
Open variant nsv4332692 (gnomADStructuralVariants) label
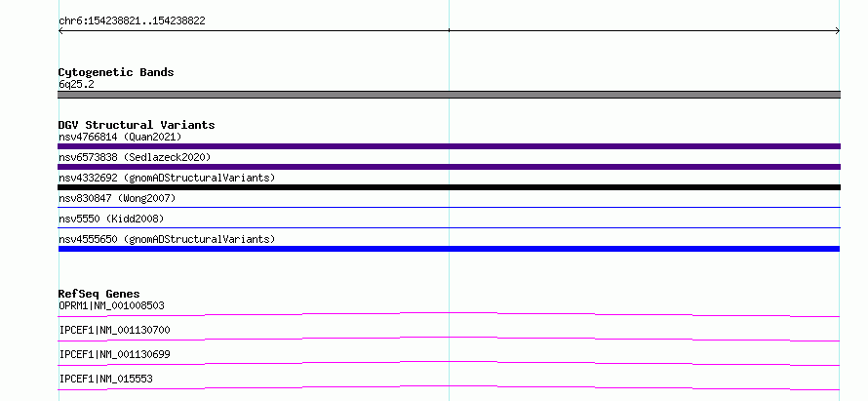click(167, 178)
